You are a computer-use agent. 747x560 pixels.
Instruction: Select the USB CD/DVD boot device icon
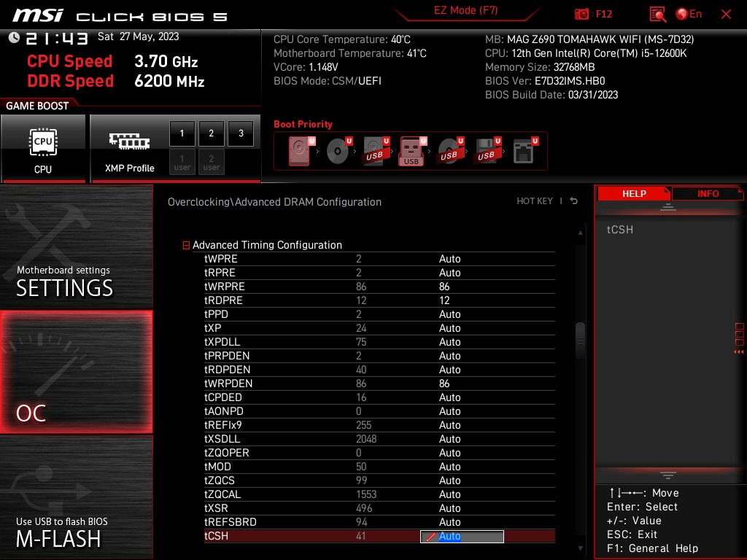pos(450,150)
